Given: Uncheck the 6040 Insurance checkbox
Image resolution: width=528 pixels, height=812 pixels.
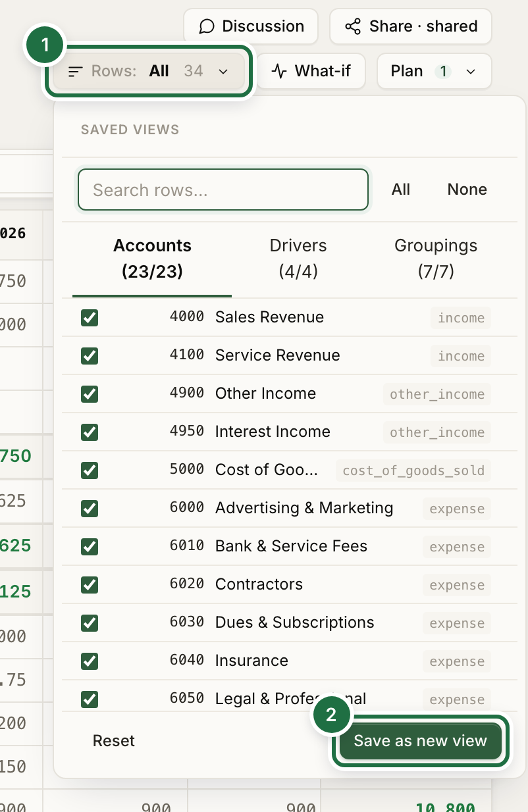Looking at the screenshot, I should point(90,661).
